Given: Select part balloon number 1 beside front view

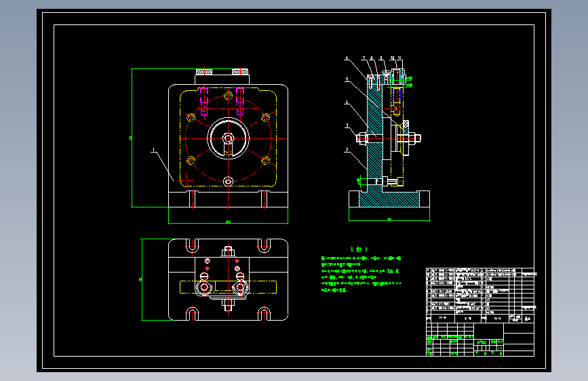Looking at the screenshot, I should coord(153,150).
